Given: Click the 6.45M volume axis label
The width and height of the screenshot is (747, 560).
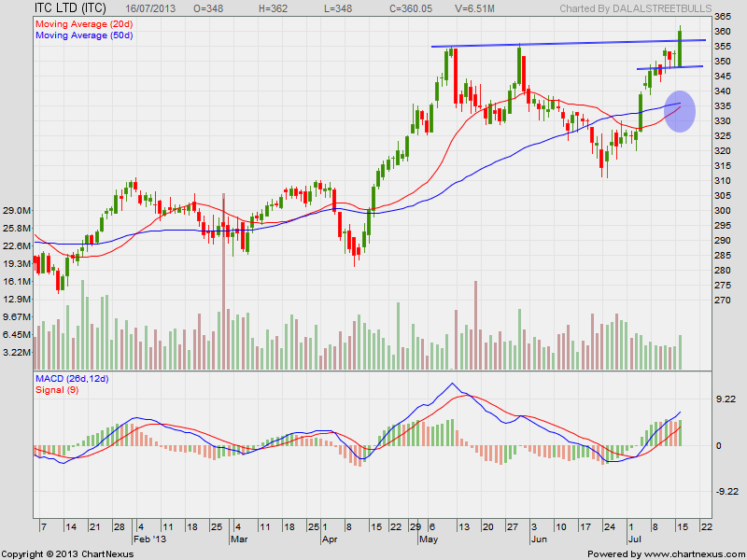Looking at the screenshot, I should point(17,335).
